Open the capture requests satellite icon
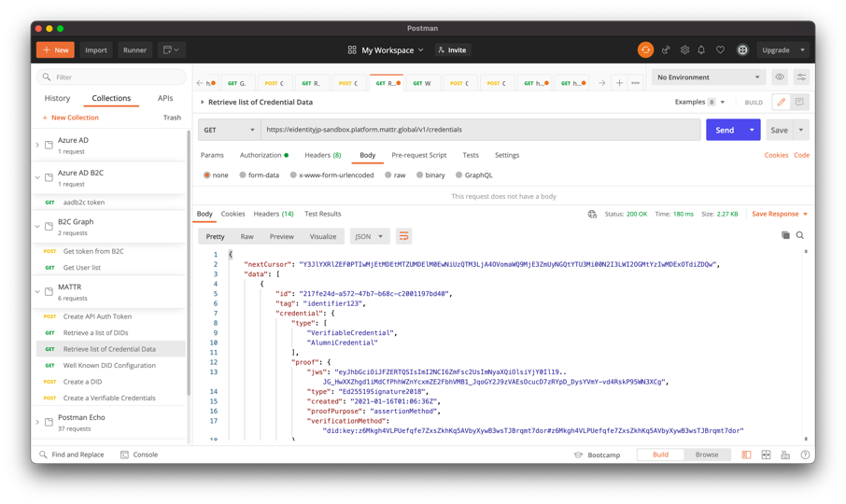 (x=666, y=49)
